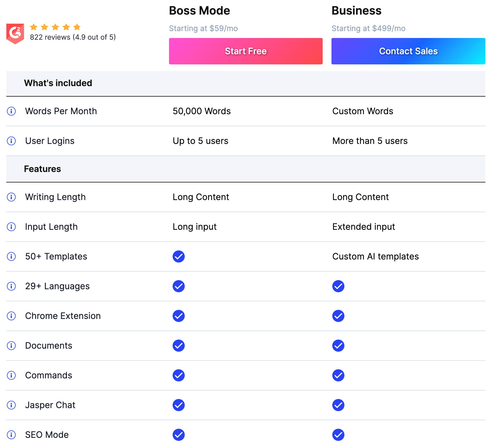Click Boss Mode checkmark for Chrome Extension
495x448 pixels.
pyautogui.click(x=179, y=316)
